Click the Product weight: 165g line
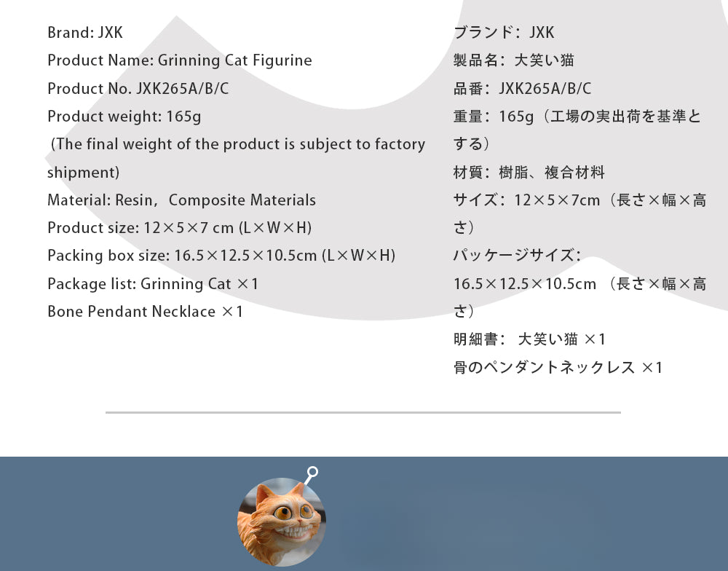 pyautogui.click(x=124, y=116)
